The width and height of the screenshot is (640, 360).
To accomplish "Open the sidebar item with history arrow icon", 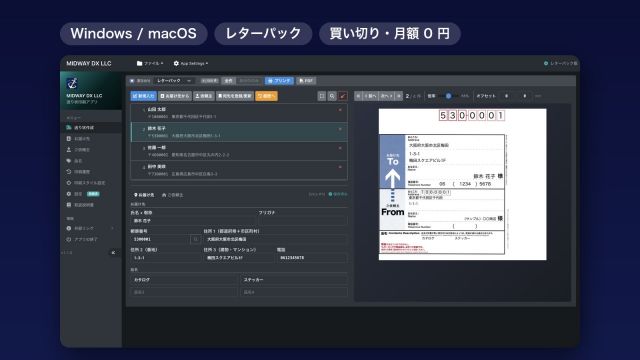I will (91, 172).
